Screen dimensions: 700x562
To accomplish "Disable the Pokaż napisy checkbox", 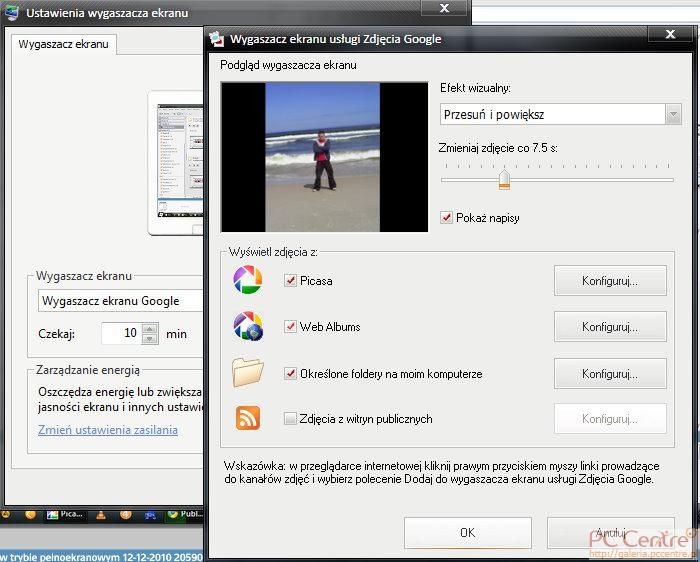I will 447,217.
